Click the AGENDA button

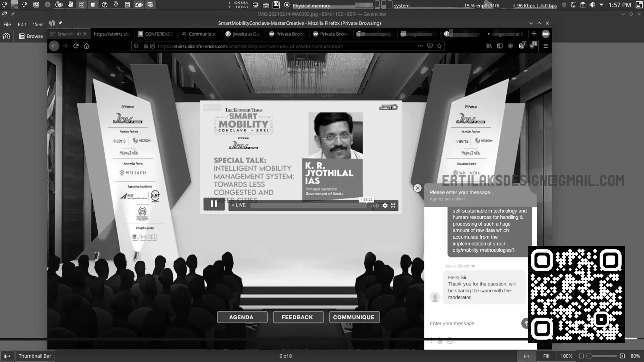coord(242,317)
